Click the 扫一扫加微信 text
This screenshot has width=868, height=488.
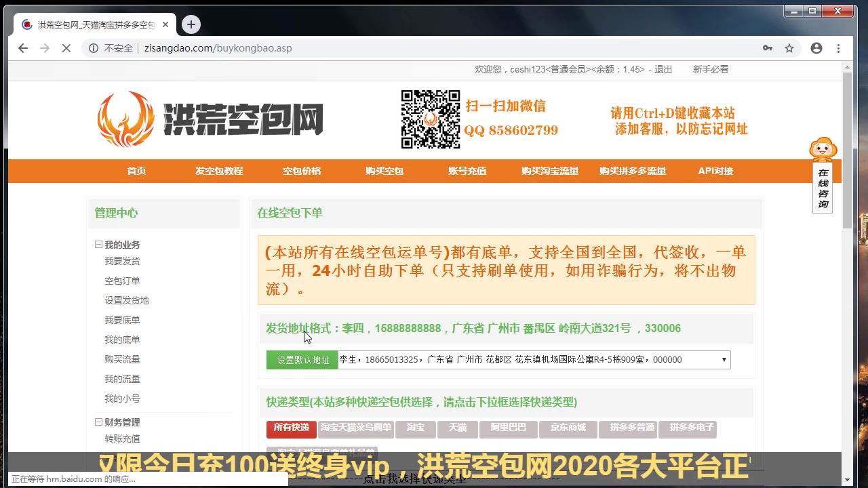click(505, 106)
